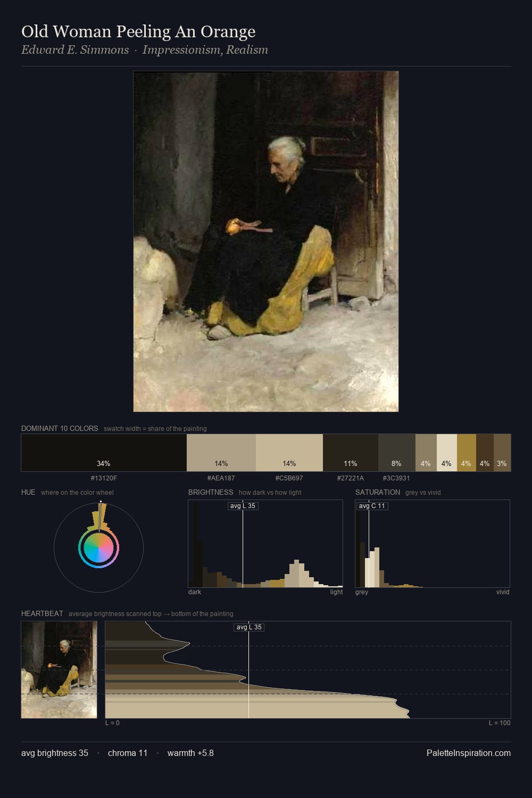Select the dark brown 4% swatch
Screen dimensions: 532x798
pos(485,453)
